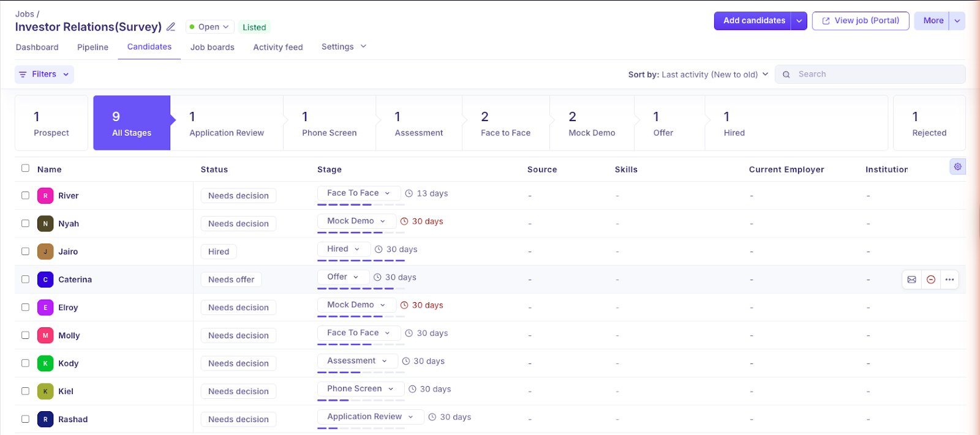
Task: Expand the More button arrow dropdown
Action: [x=957, y=21]
